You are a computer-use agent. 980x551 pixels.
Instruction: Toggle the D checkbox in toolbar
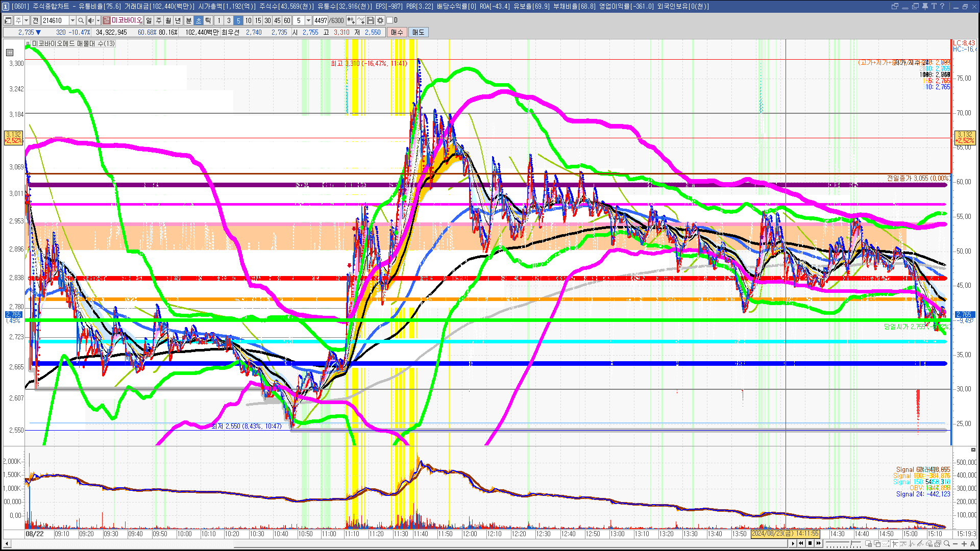[x=390, y=20]
